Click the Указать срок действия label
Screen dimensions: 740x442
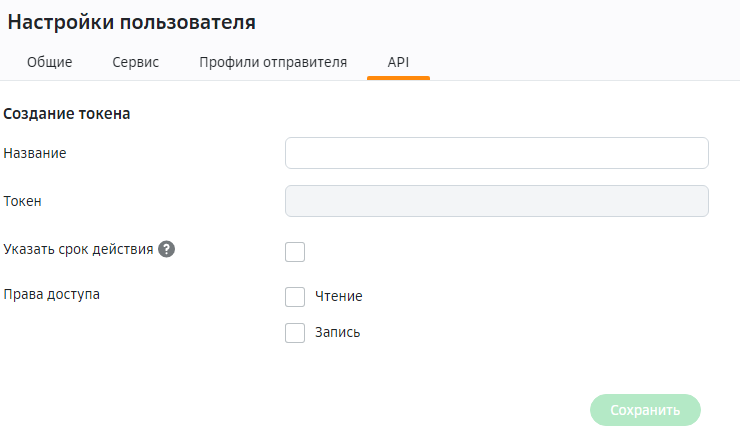tap(78, 249)
